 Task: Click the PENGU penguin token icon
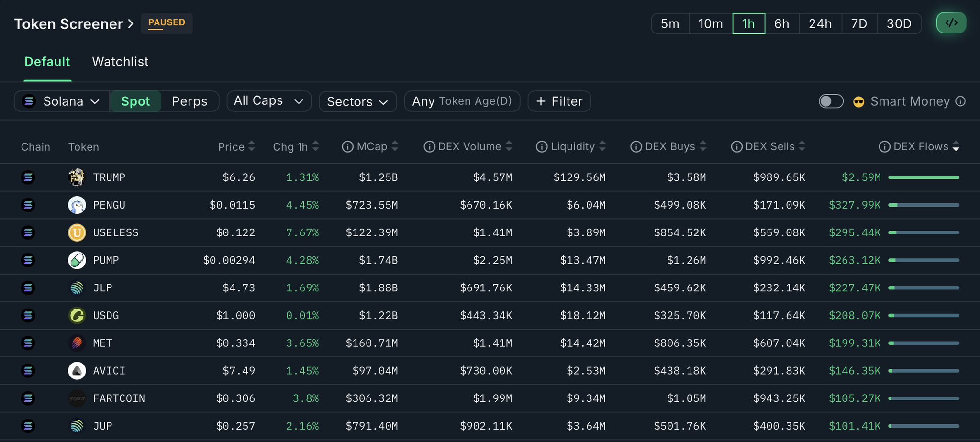tap(77, 205)
